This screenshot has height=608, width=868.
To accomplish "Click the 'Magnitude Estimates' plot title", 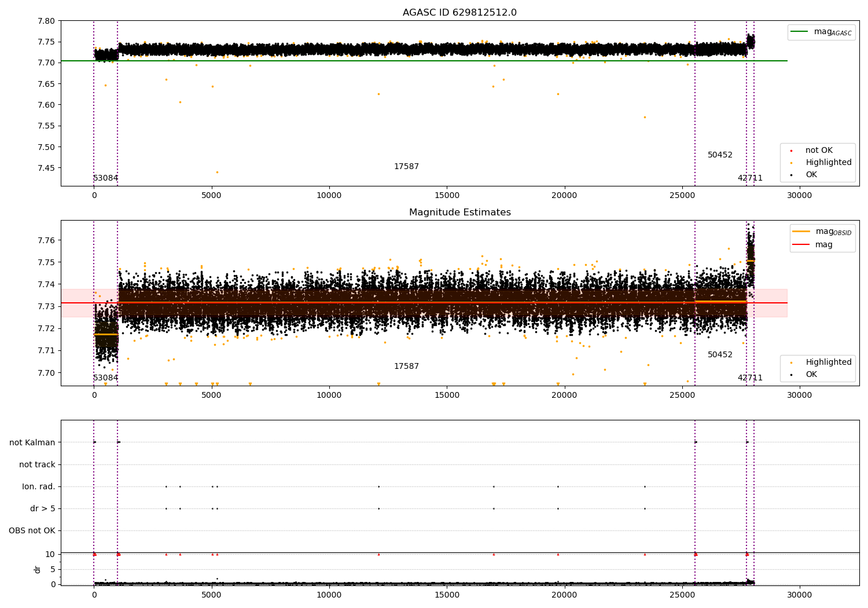I will (459, 213).
